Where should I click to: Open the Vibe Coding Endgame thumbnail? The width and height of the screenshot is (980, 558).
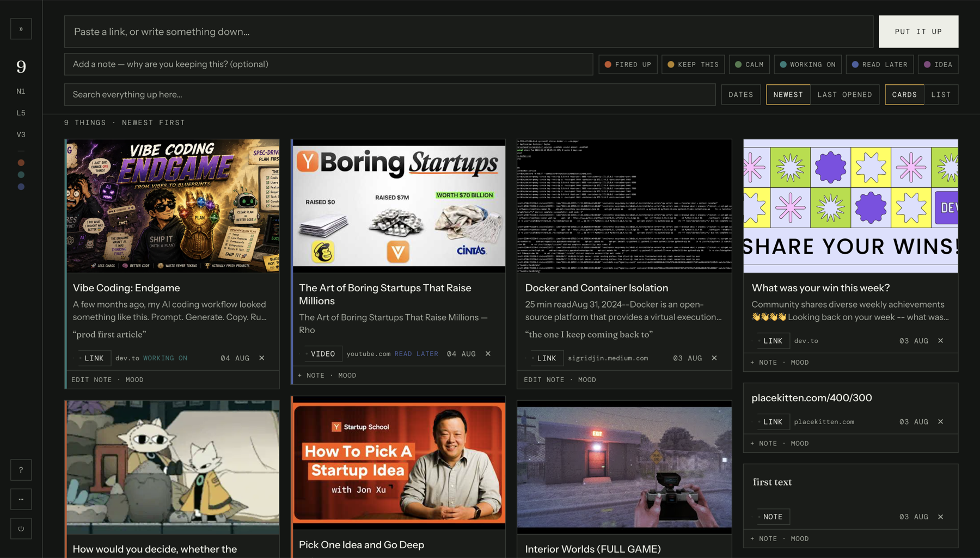coord(173,206)
